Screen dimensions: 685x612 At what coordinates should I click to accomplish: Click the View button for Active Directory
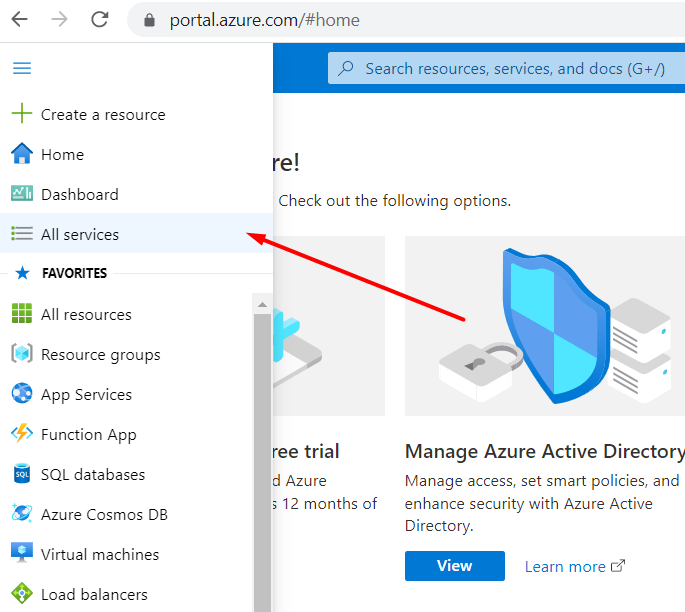coord(455,566)
